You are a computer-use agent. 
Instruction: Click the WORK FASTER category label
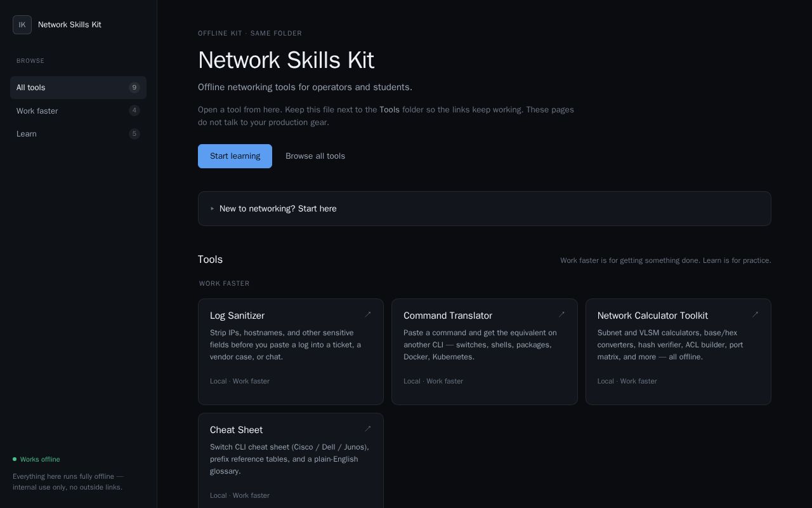pyautogui.click(x=225, y=283)
